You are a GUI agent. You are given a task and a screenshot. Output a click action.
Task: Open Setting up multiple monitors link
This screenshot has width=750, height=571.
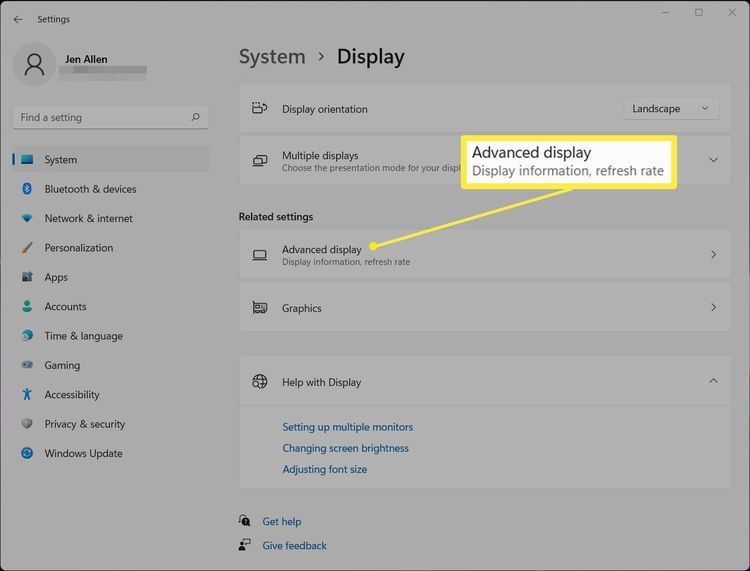(347, 427)
